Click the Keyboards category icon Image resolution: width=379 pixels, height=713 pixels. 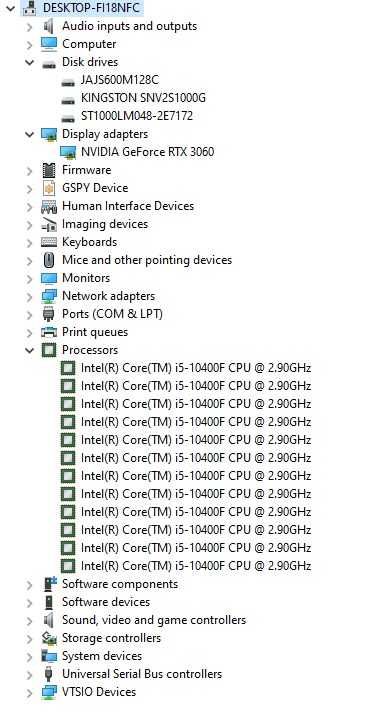49,242
